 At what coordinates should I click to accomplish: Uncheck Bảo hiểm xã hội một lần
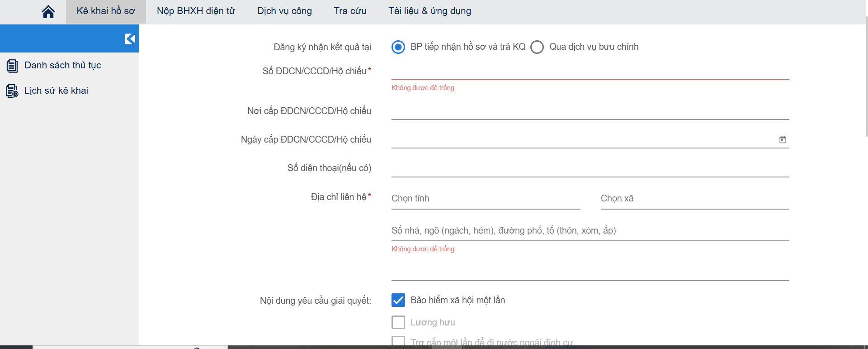(x=398, y=300)
